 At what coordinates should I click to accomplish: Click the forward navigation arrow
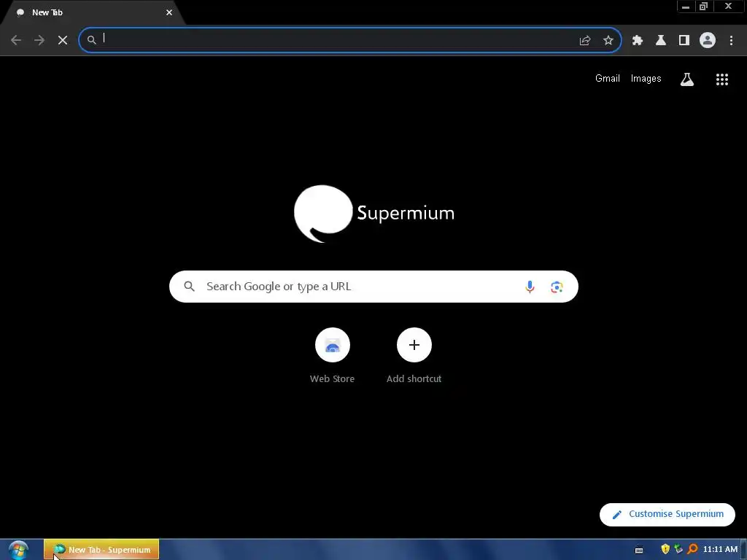coord(39,40)
